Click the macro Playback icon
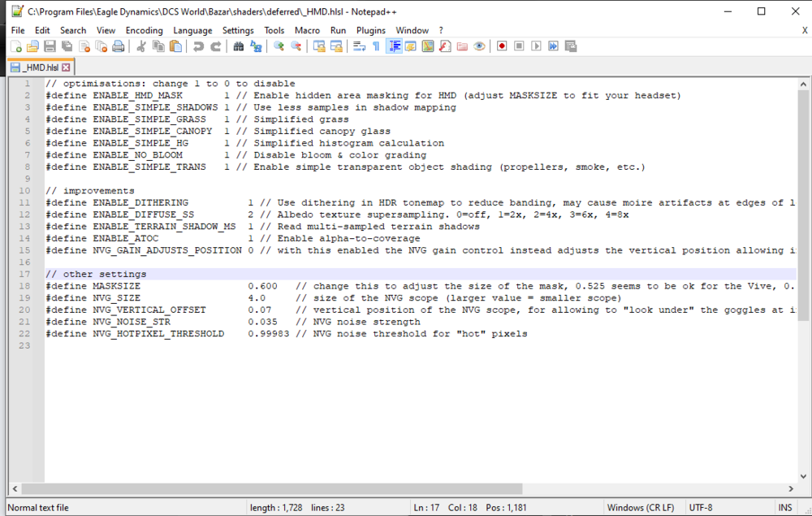The width and height of the screenshot is (812, 516). [536, 46]
